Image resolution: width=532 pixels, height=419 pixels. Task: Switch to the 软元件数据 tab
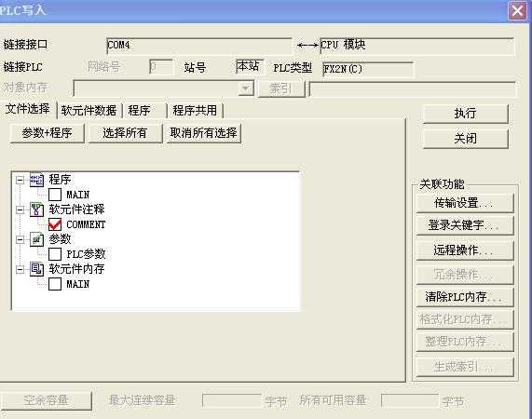[x=89, y=111]
